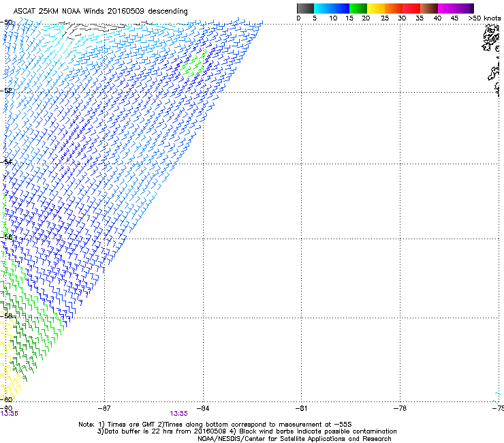Click the red 30-35 knots color segment
The width and height of the screenshot is (504, 443).
tap(411, 8)
